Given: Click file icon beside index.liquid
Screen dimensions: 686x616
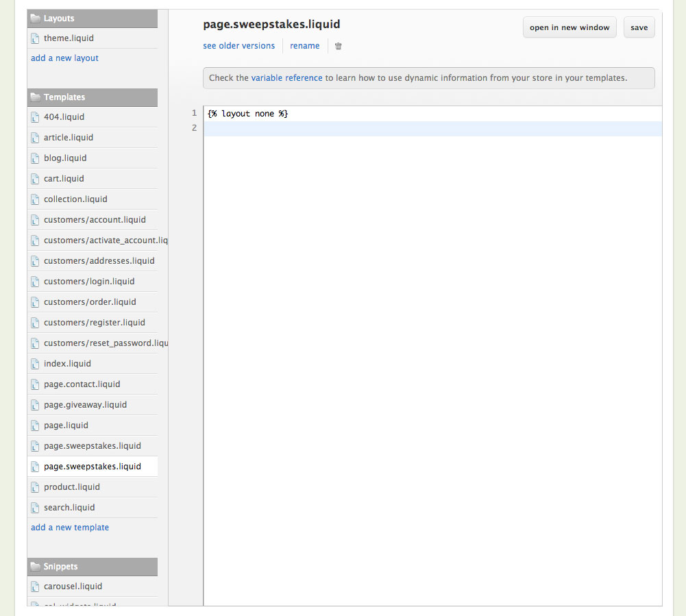Looking at the screenshot, I should pos(35,364).
